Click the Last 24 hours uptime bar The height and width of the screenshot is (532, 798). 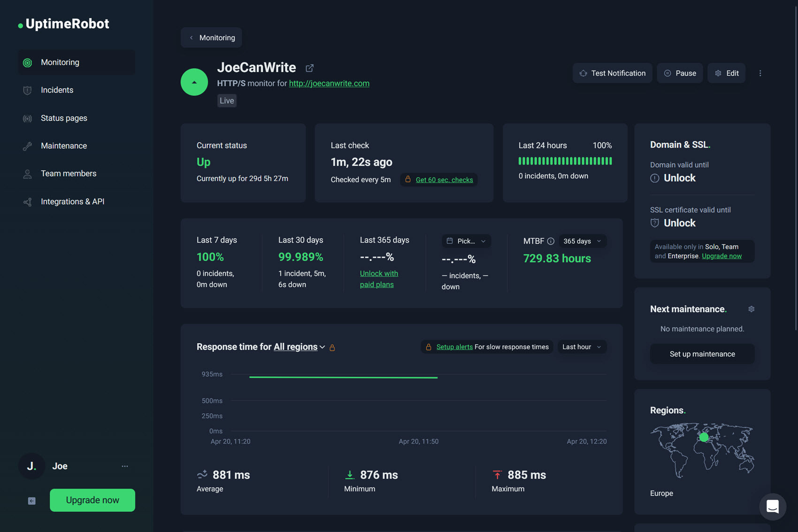[x=565, y=161]
